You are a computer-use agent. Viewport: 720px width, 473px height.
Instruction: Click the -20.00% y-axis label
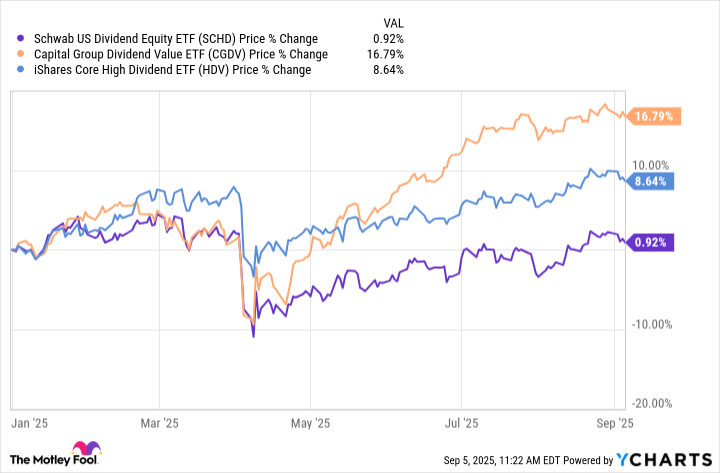(x=652, y=403)
